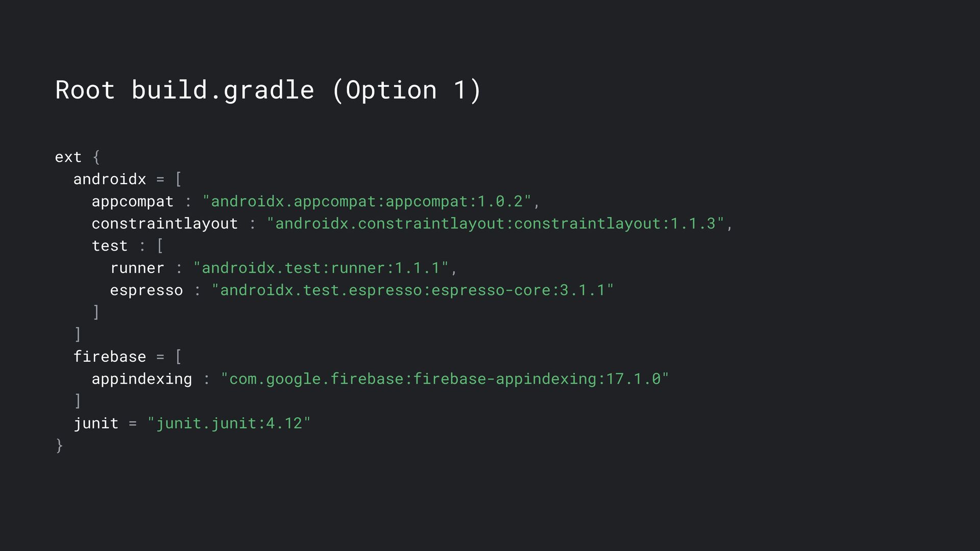Click the appindexing key
Screen dimensions: 980x551
[142, 379]
